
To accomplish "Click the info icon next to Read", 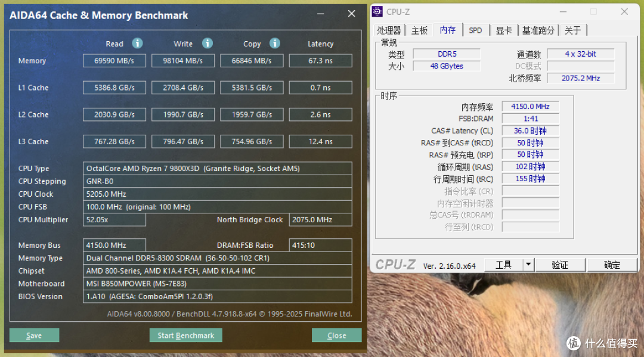I will tap(137, 44).
